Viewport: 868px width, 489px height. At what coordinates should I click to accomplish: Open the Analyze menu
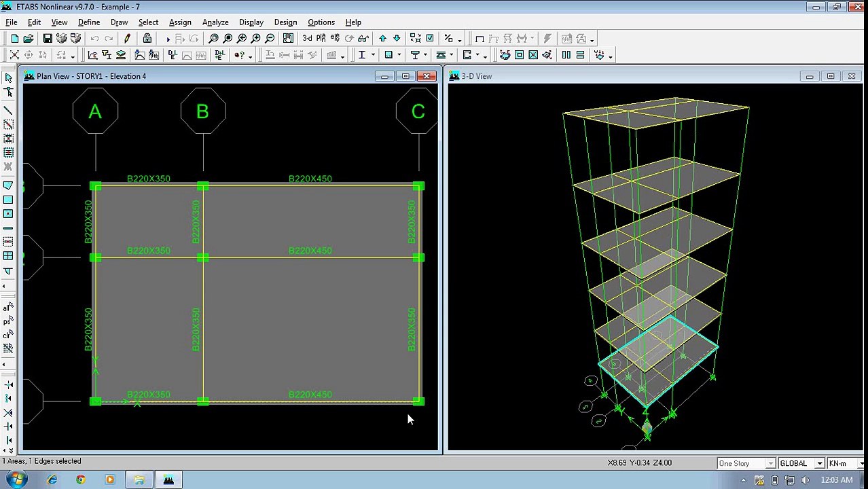(215, 22)
